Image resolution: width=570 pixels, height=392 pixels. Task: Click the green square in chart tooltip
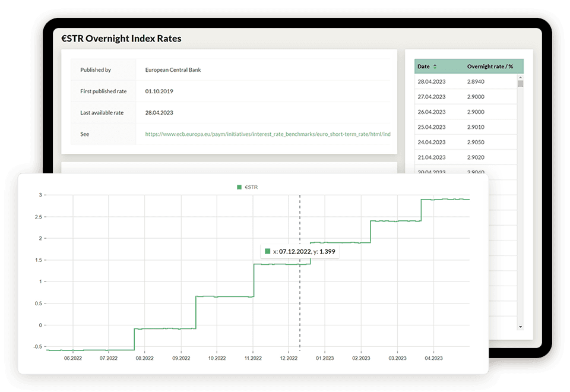(268, 251)
